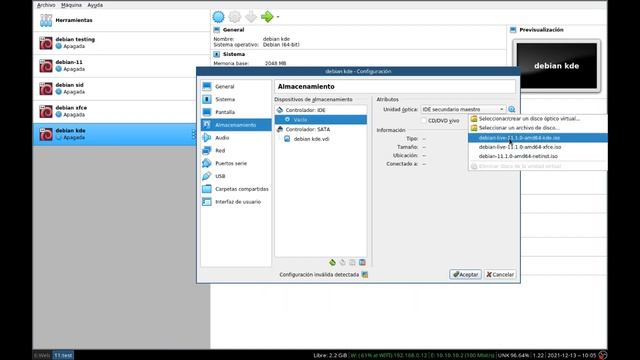Select debian-11.1.0-amd64-netinst.iso from the list
This screenshot has height=360, width=640.
pyautogui.click(x=538, y=156)
